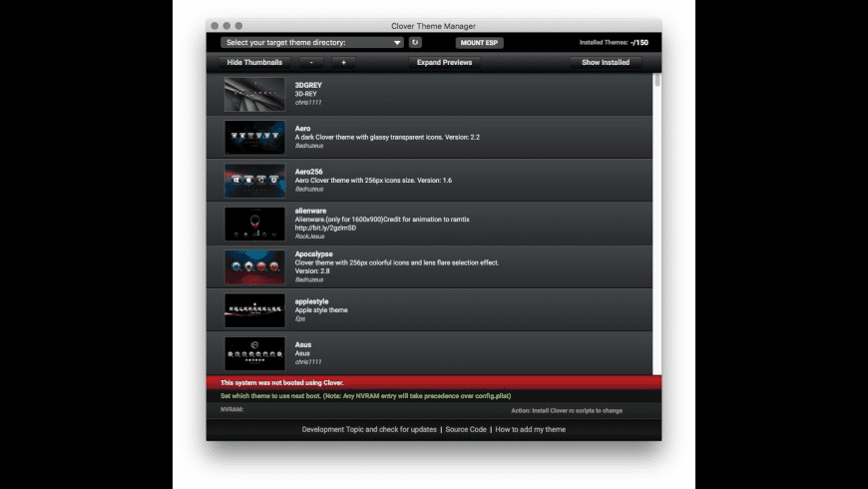Viewport: 868px width, 489px height.
Task: Click the refresh icon next to directory dropdown
Action: [415, 43]
